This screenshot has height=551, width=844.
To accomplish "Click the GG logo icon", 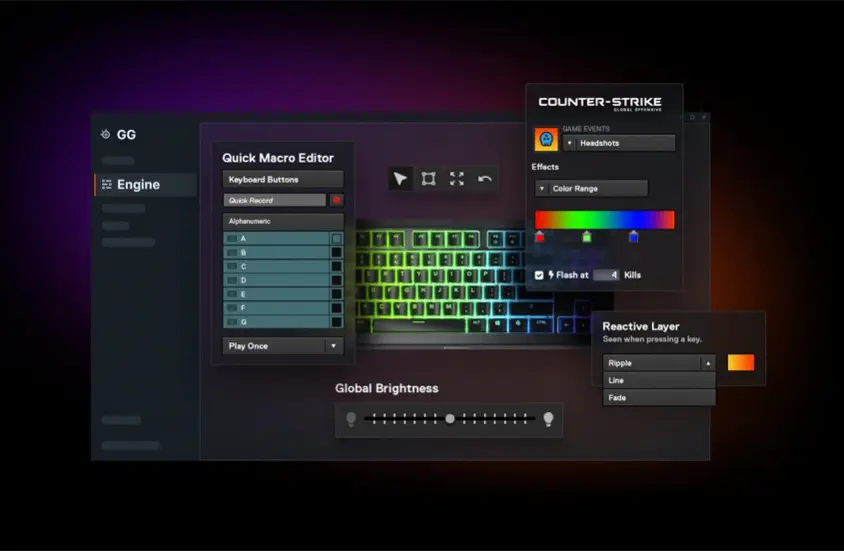I will tap(106, 134).
